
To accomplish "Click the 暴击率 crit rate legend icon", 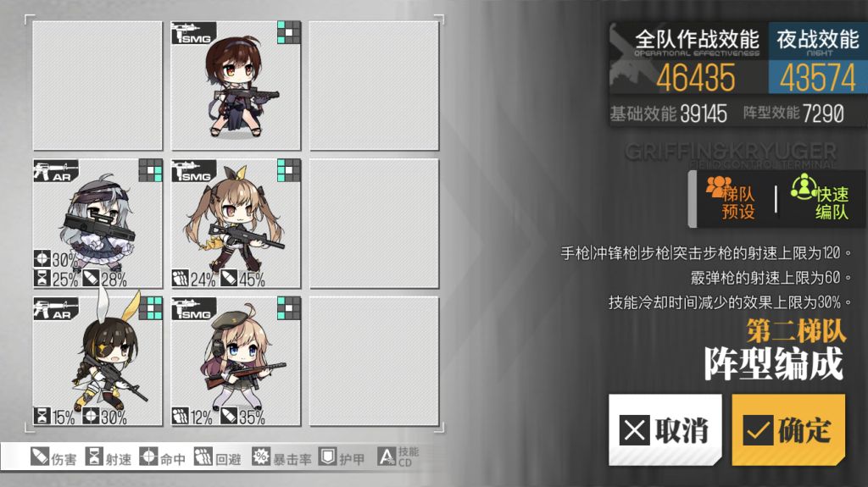I will click(261, 457).
